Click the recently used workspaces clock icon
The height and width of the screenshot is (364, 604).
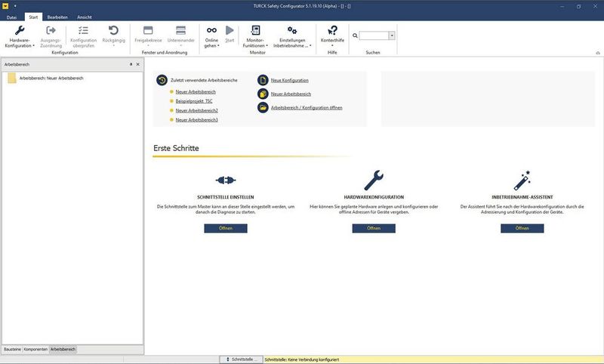(x=162, y=80)
